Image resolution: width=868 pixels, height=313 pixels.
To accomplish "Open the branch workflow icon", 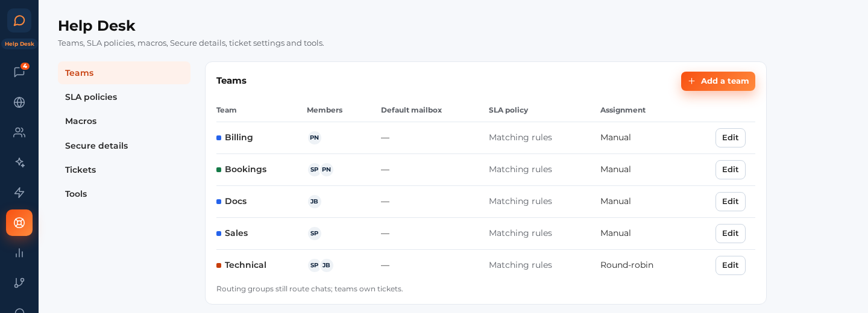I will click(x=19, y=283).
